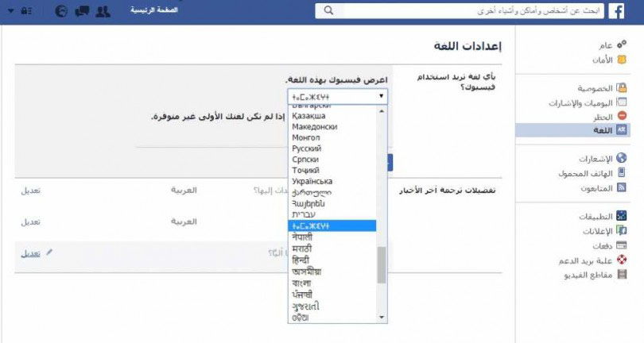The image size is (644, 343).
Task: Open the friend requests icon
Action: [102, 12]
